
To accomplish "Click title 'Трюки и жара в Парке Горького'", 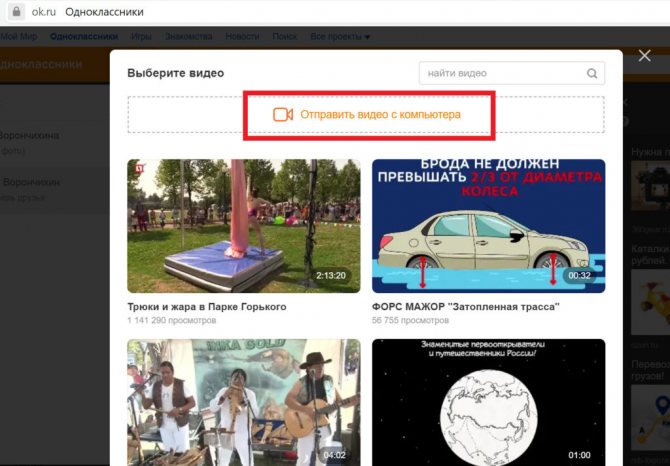I will (x=207, y=307).
